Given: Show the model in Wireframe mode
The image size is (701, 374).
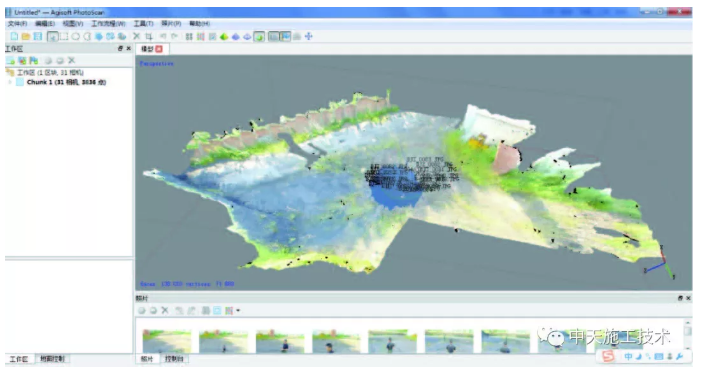Looking at the screenshot, I should [247, 37].
